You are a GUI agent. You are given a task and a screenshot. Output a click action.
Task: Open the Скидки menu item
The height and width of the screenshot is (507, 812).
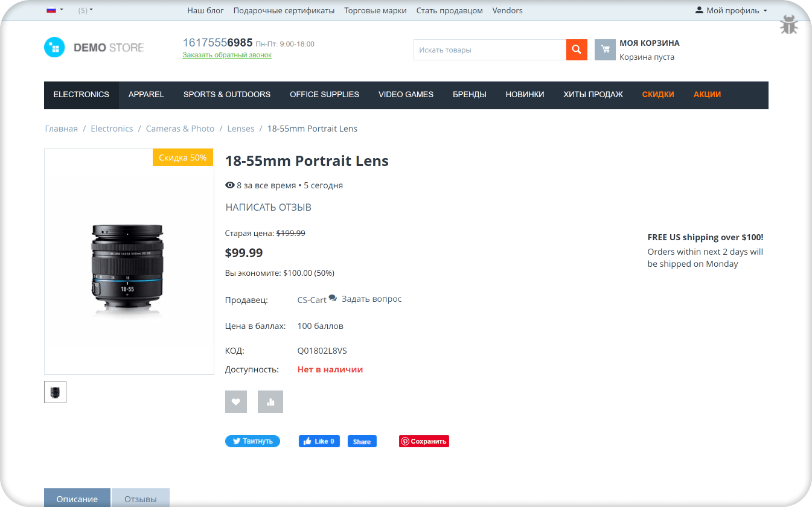tap(658, 95)
